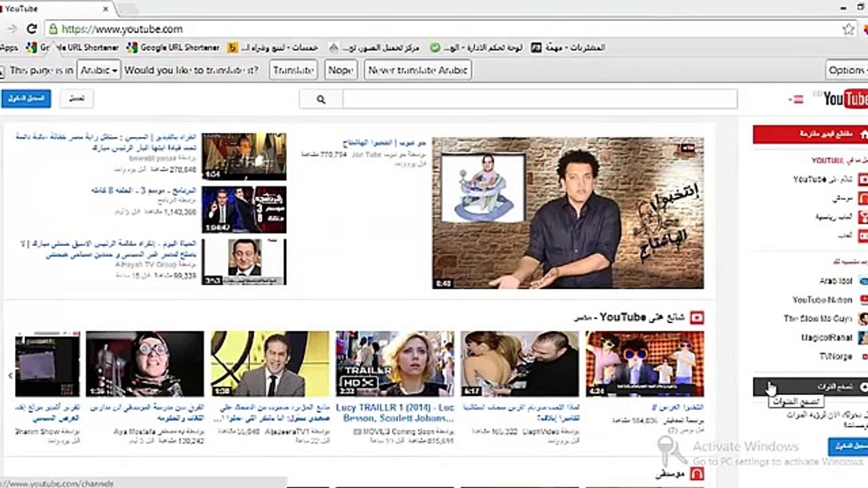Click the YouTube search input field
868x488 pixels.
click(x=540, y=99)
